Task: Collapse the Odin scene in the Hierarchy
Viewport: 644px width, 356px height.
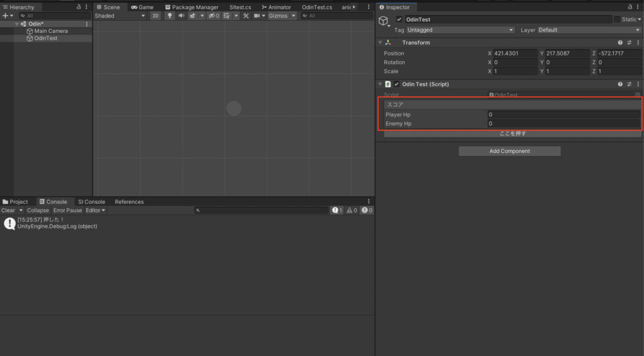Action: pos(16,24)
